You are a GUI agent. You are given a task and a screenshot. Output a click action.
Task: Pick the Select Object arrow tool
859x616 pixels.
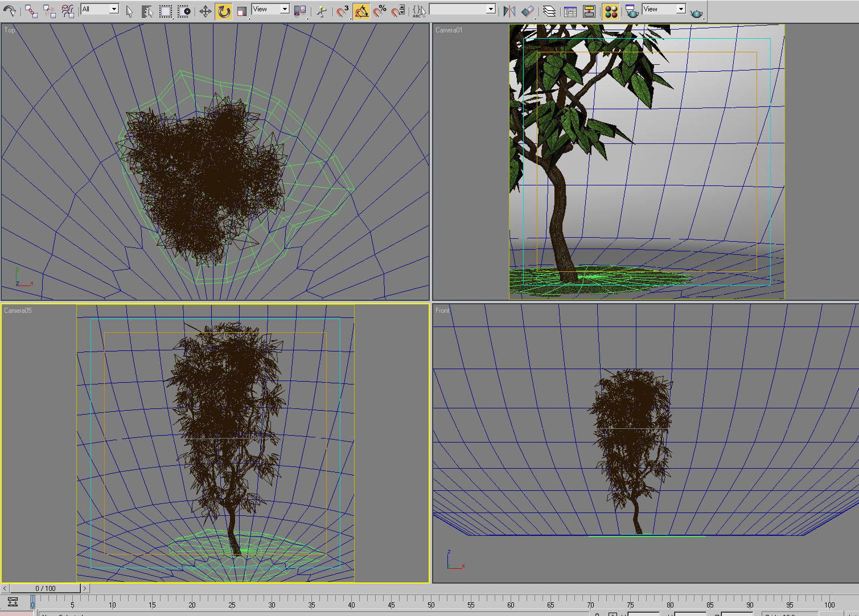tap(129, 11)
